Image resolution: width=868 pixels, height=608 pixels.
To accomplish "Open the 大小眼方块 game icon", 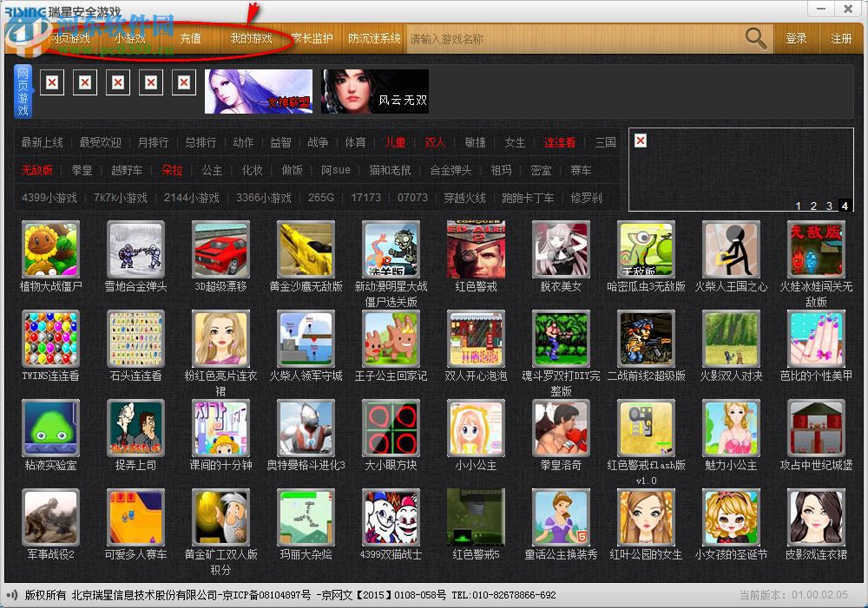I will 391,428.
